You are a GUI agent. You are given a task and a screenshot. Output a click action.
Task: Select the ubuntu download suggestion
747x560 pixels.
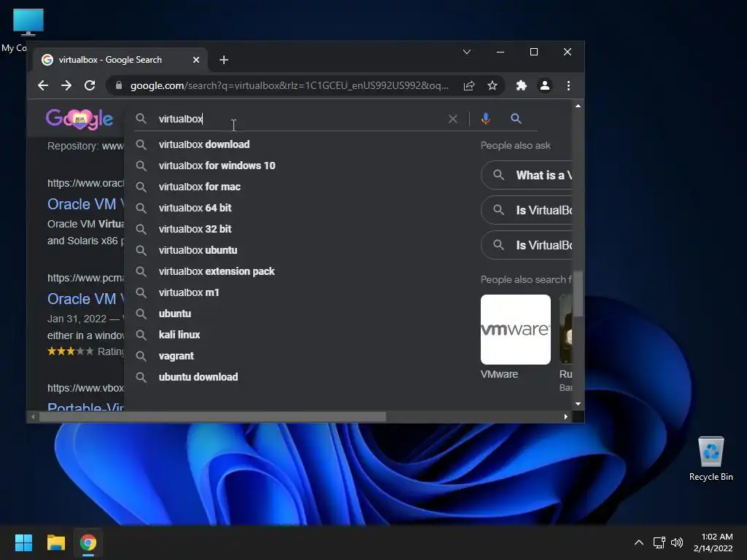pyautogui.click(x=198, y=377)
